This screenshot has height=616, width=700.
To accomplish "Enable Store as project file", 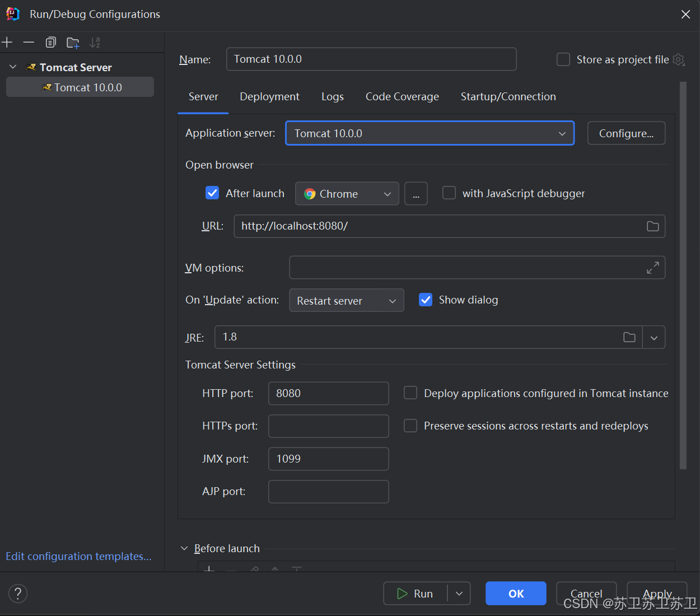I will coord(563,59).
